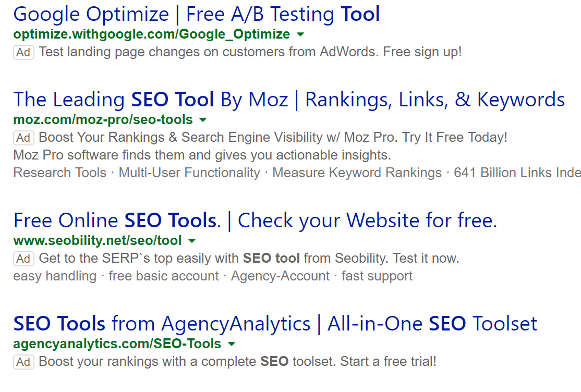
Task: Open the Multi-User Functionality sitelink
Action: (x=189, y=173)
